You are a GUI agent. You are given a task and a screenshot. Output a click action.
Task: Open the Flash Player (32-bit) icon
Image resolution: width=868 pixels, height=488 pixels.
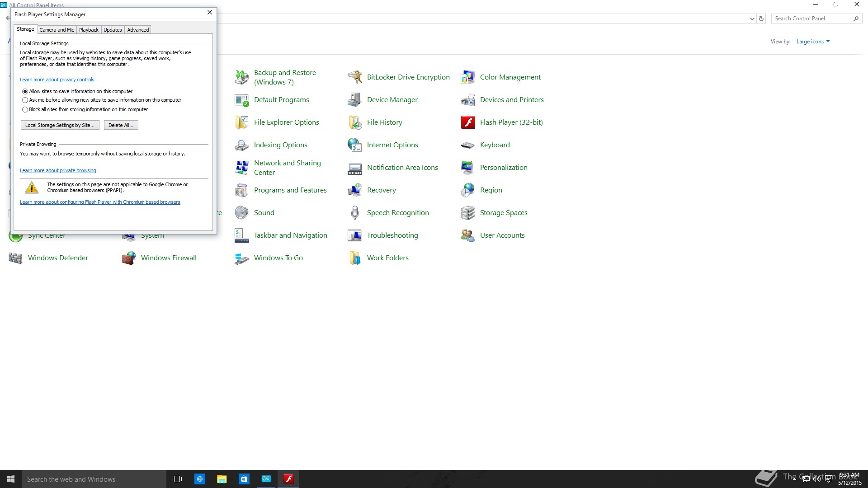(x=467, y=122)
